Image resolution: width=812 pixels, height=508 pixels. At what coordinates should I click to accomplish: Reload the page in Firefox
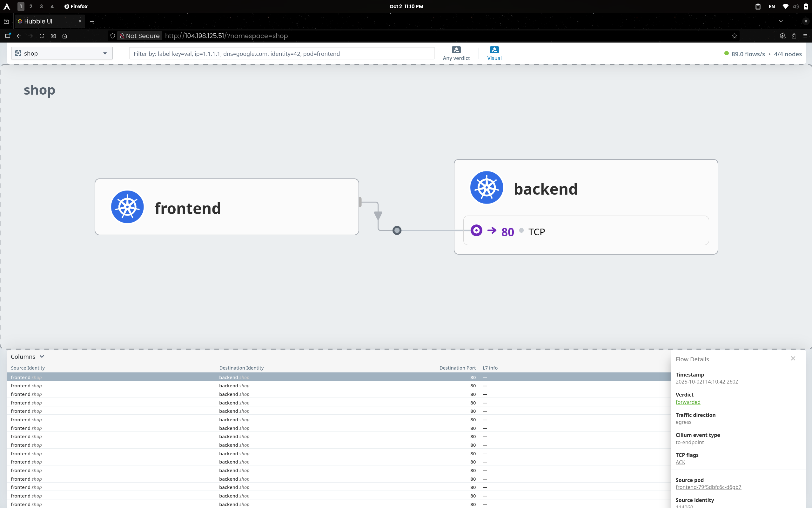(42, 36)
